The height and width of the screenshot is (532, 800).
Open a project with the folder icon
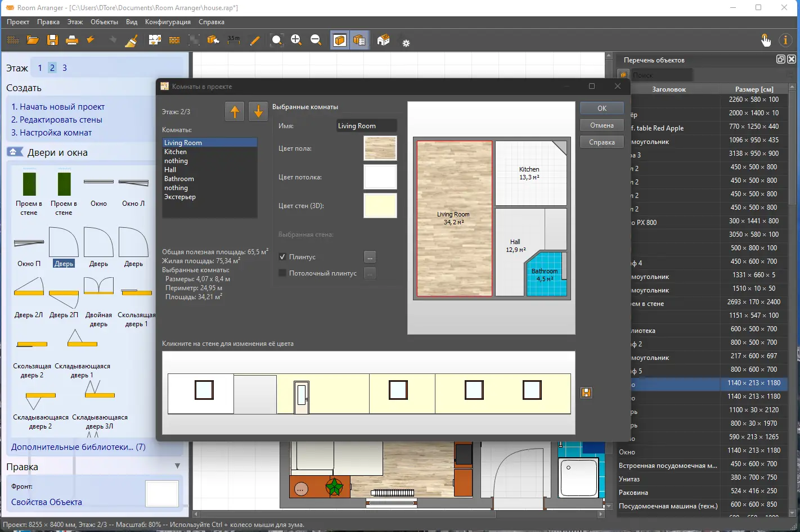(x=33, y=40)
